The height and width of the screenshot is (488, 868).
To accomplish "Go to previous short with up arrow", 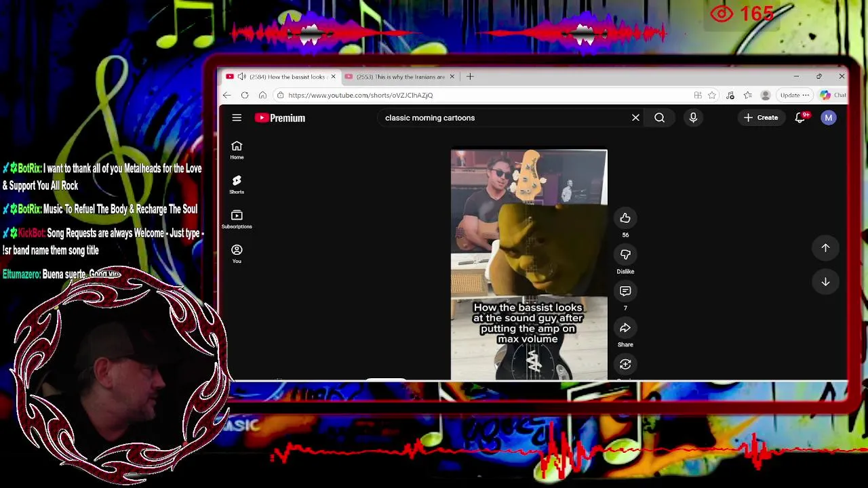I will (825, 248).
